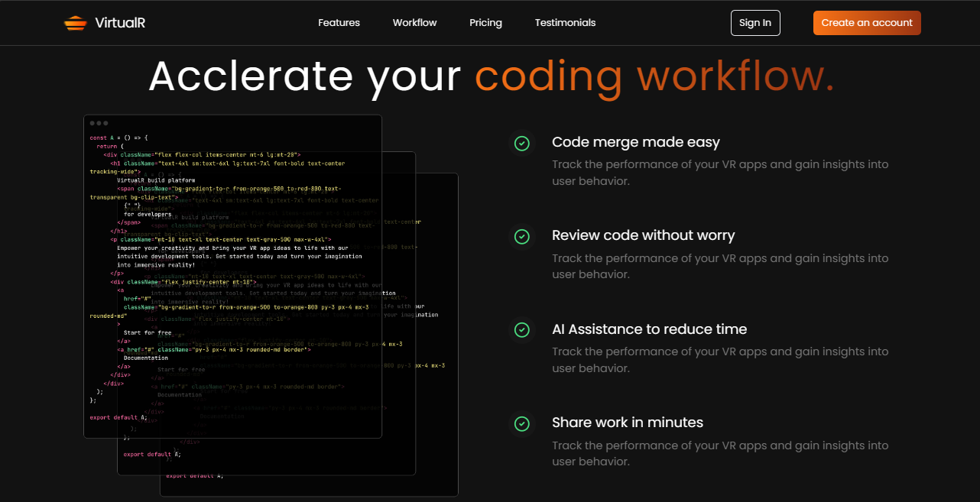Select the "Share work in minutes" heading
The height and width of the screenshot is (502, 980).
click(x=628, y=423)
